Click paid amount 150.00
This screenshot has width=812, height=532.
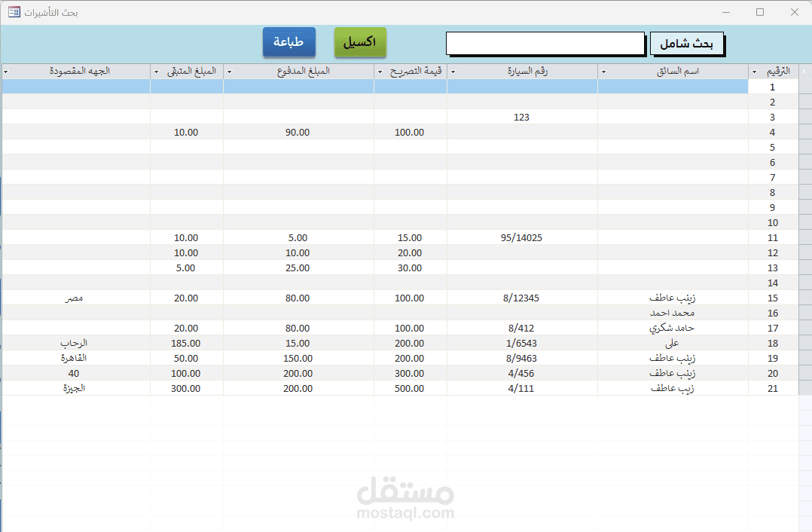pos(298,358)
